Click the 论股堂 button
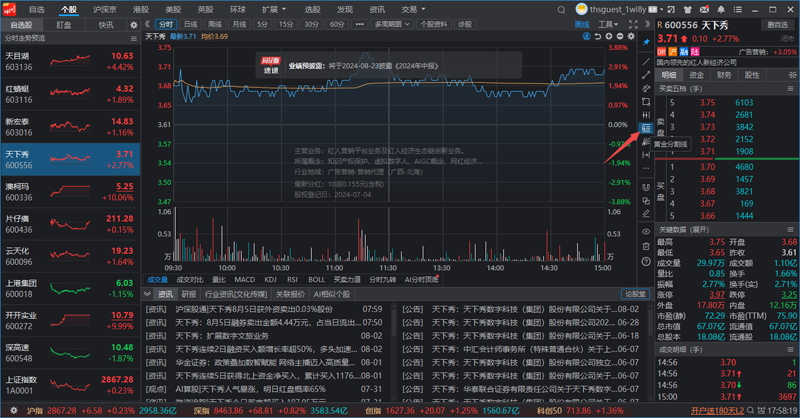This screenshot has height=418, width=800. (x=635, y=294)
